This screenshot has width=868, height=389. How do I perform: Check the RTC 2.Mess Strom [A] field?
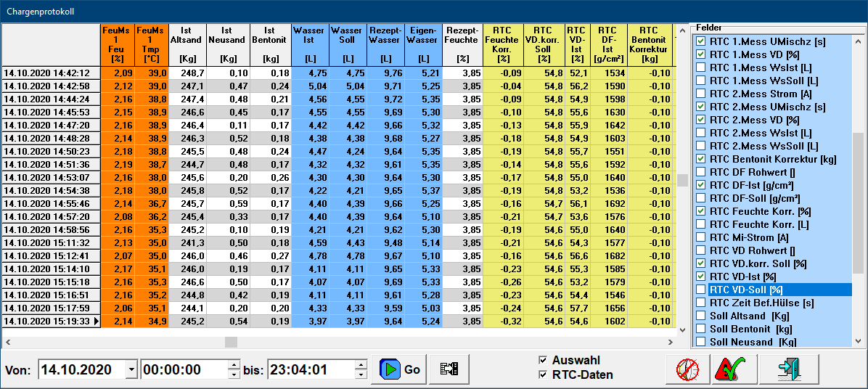pos(700,94)
